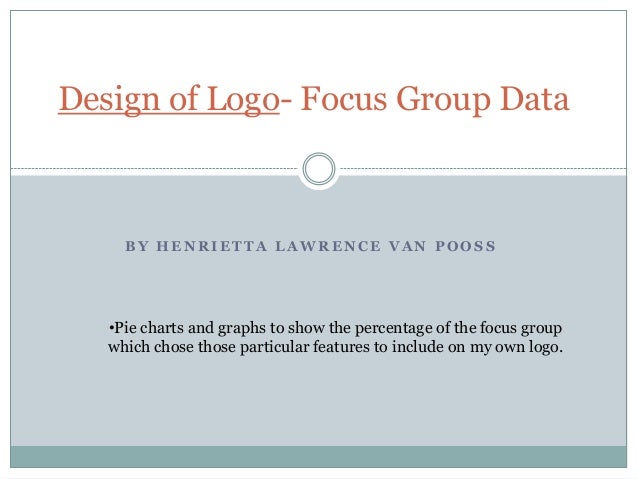Click the word "POOSS" in the subtitle

pos(465,246)
